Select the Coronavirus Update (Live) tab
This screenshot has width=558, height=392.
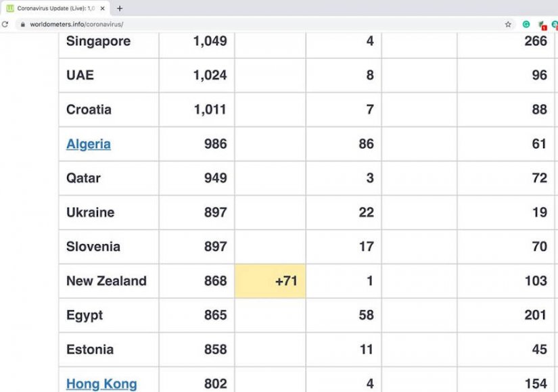point(55,9)
